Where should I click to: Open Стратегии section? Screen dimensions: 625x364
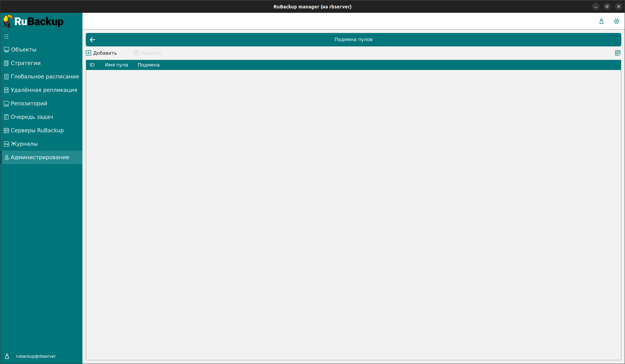[26, 63]
